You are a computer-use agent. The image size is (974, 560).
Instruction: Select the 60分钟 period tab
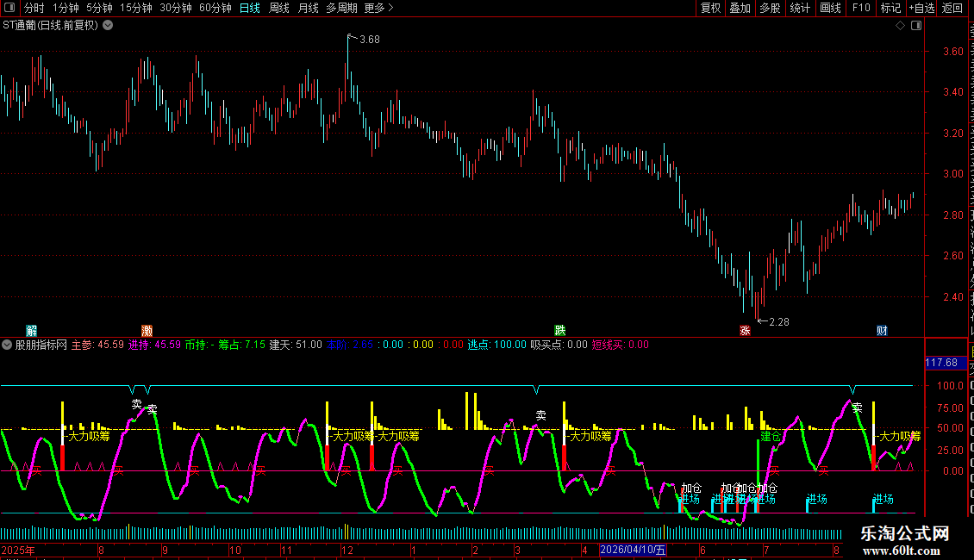[215, 8]
